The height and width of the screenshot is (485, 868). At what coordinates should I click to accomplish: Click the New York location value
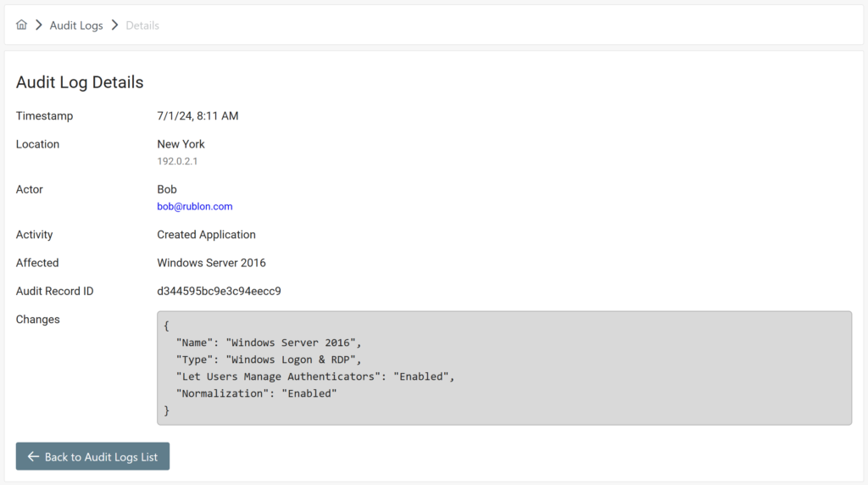point(181,144)
